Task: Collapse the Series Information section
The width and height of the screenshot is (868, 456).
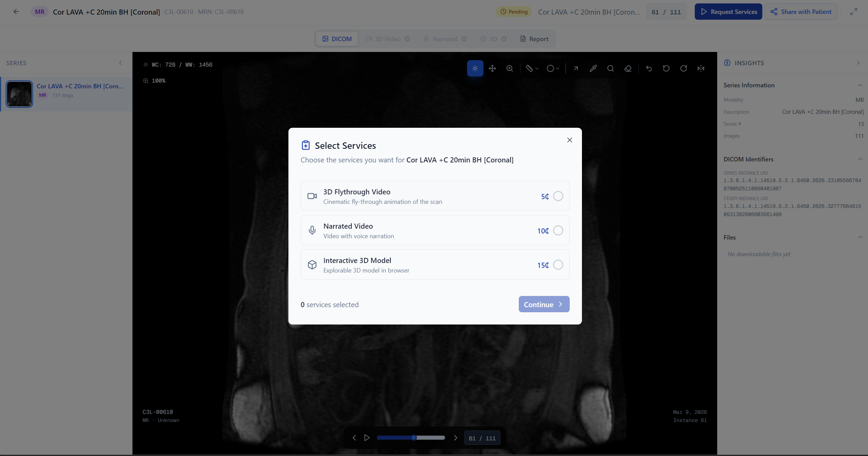Action: tap(860, 85)
